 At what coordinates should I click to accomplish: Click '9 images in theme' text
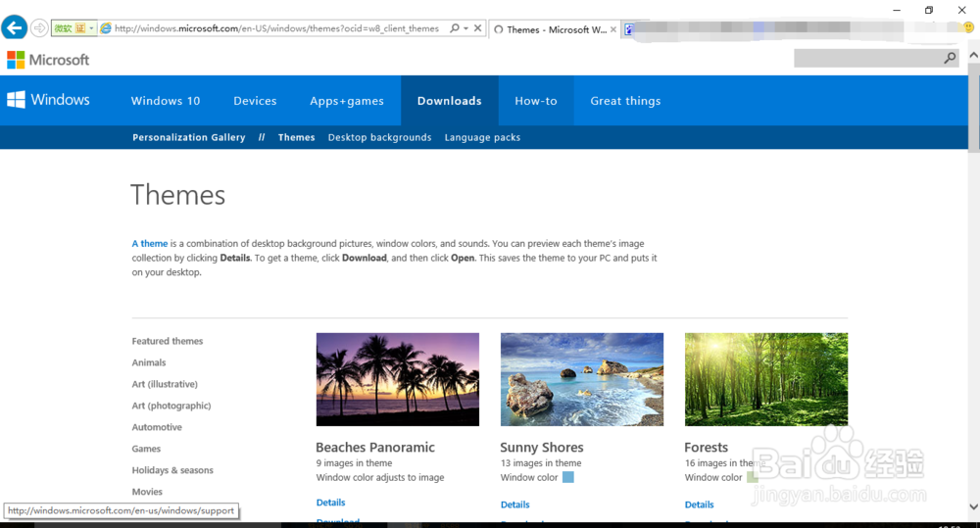point(354,463)
